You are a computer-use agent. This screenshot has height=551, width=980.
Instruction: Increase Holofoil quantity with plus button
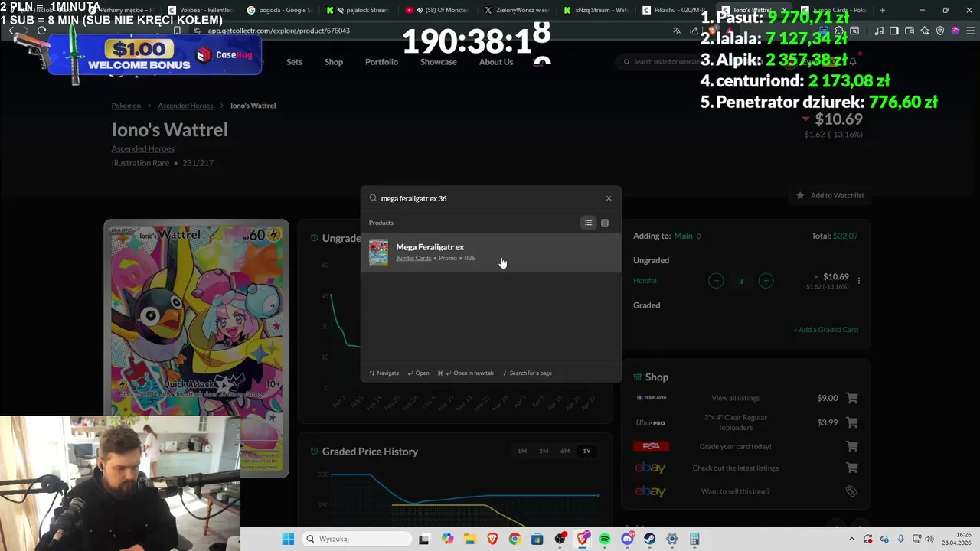(x=766, y=281)
